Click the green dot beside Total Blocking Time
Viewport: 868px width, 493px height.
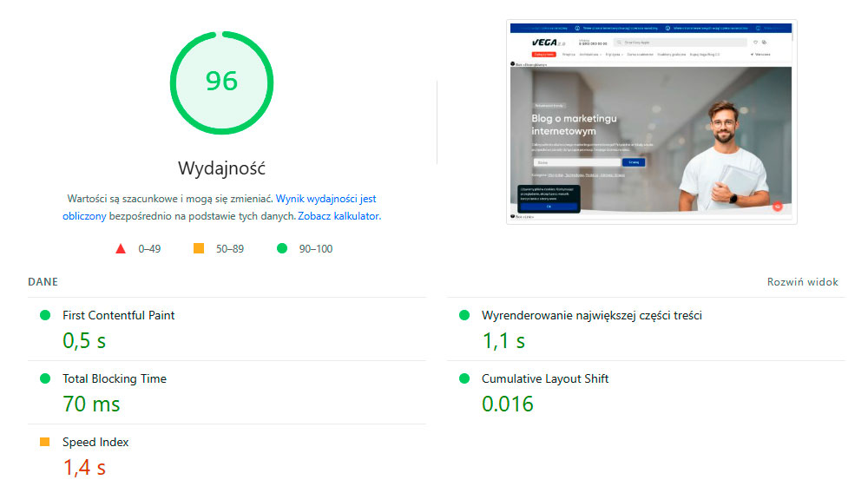coord(45,378)
